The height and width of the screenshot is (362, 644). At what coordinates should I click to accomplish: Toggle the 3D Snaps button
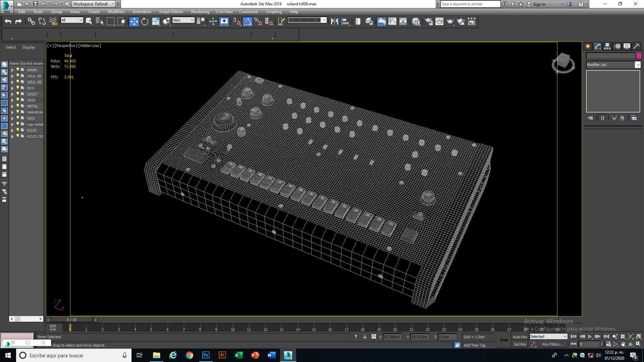coord(237,21)
